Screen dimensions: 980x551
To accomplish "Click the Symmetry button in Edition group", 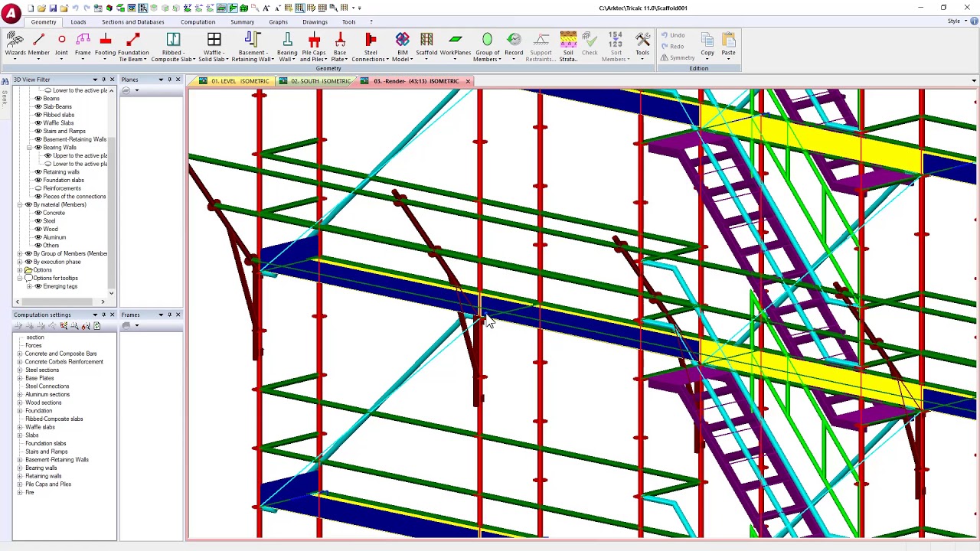I will click(x=677, y=57).
